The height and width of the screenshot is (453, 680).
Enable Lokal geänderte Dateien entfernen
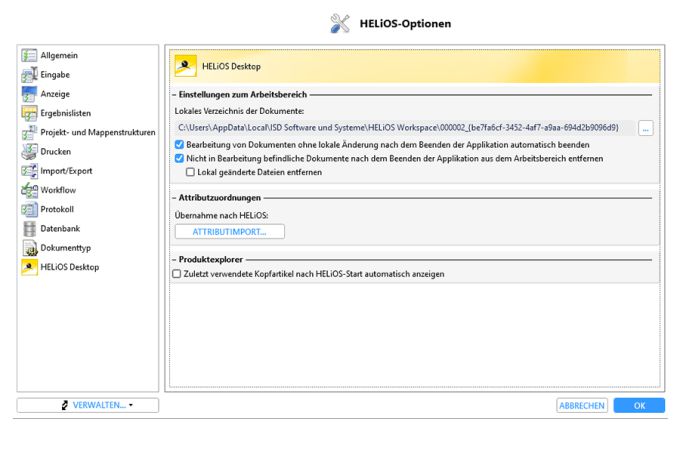tap(190, 172)
